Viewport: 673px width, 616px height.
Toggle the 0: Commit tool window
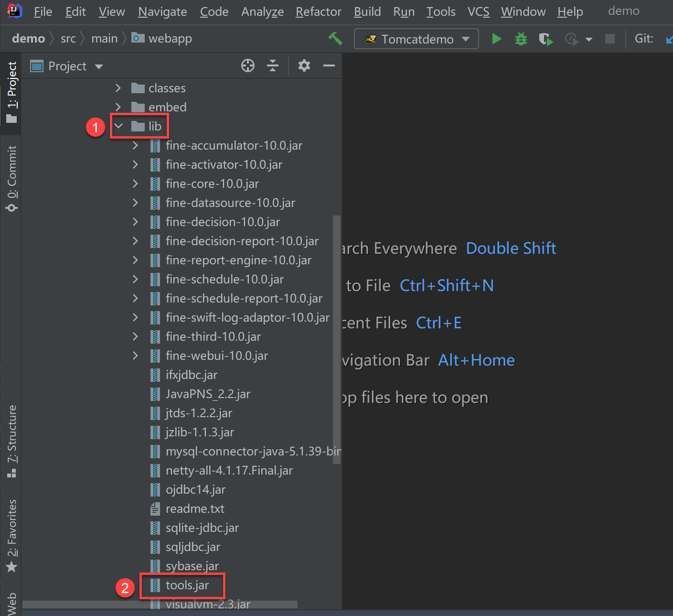(11, 178)
